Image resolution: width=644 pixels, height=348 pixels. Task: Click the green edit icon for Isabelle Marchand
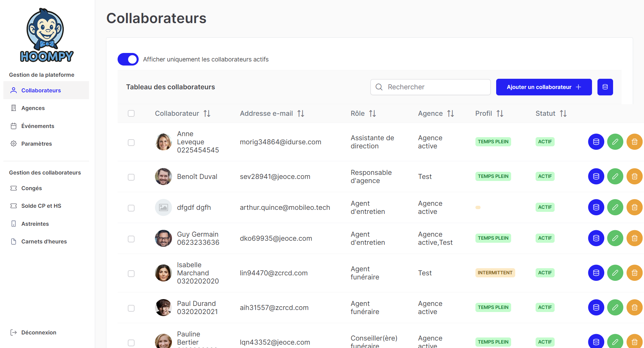tap(615, 273)
